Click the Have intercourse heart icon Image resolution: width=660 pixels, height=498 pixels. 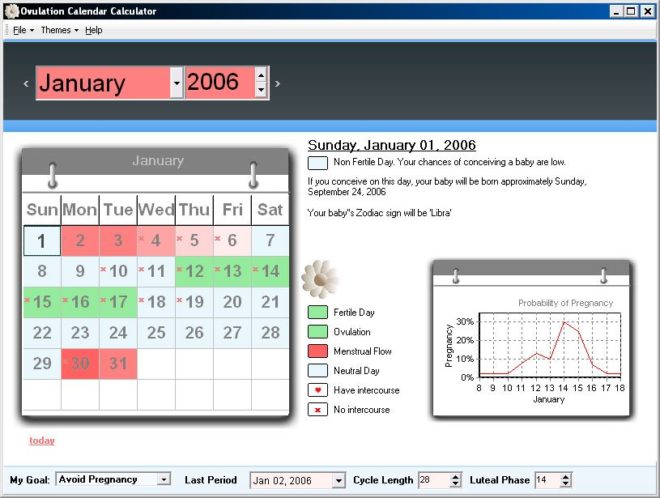click(x=317, y=390)
